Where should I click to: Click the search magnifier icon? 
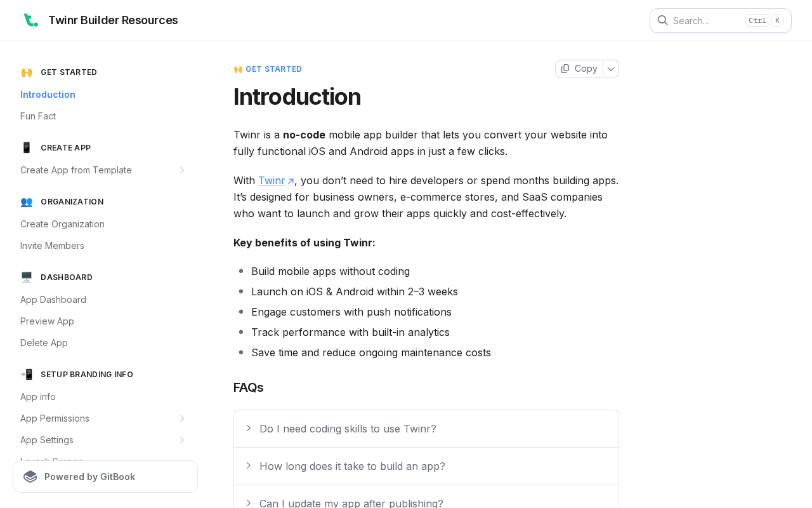pyautogui.click(x=662, y=20)
